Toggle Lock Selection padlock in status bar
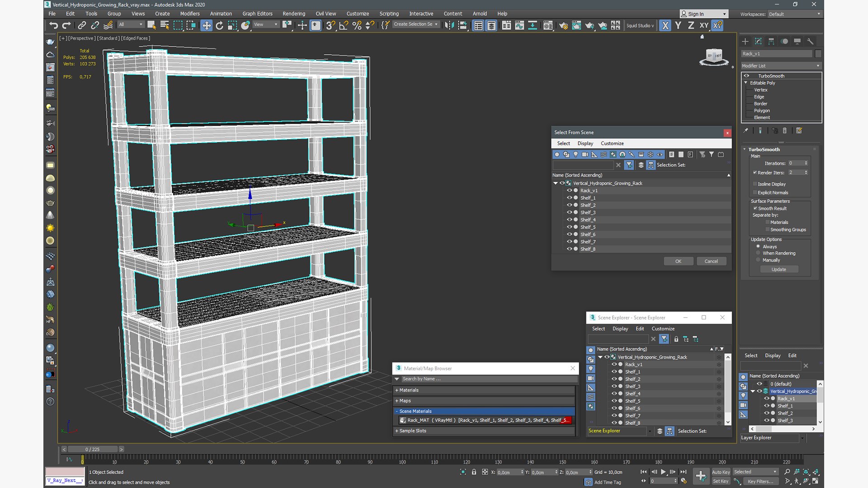Screen dimensions: 868x488 (474, 472)
